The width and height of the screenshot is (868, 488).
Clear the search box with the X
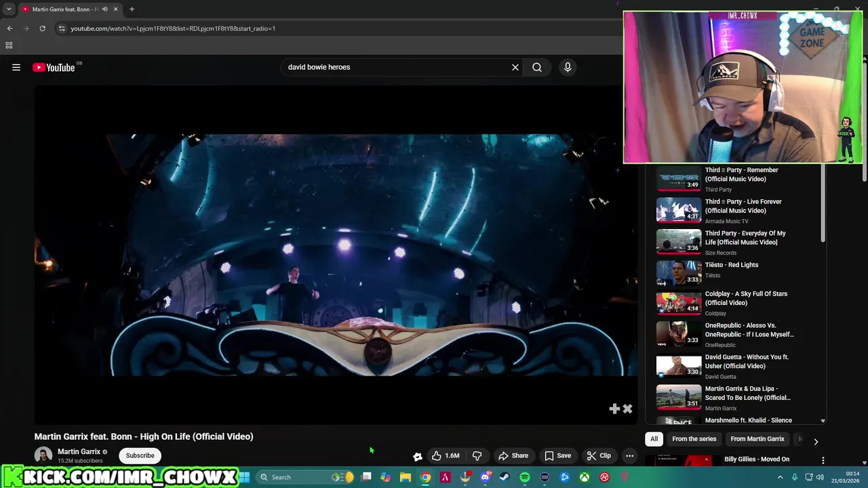point(515,67)
